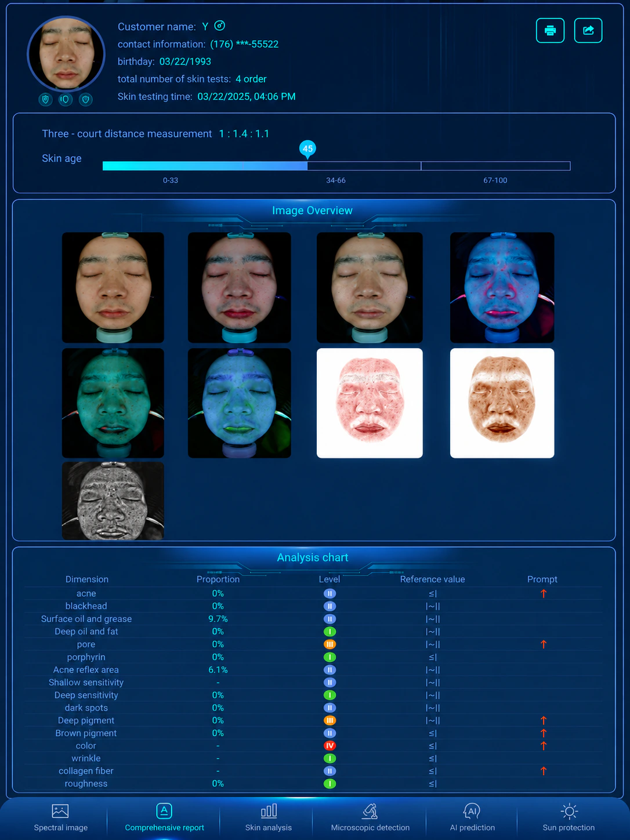Viewport: 630px width, 840px height.
Task: Click the skin testing time 03/22/2025, 04:06 PM
Action: click(x=247, y=96)
